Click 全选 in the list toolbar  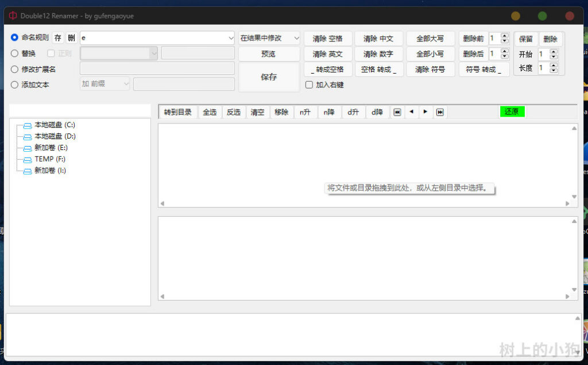[210, 112]
